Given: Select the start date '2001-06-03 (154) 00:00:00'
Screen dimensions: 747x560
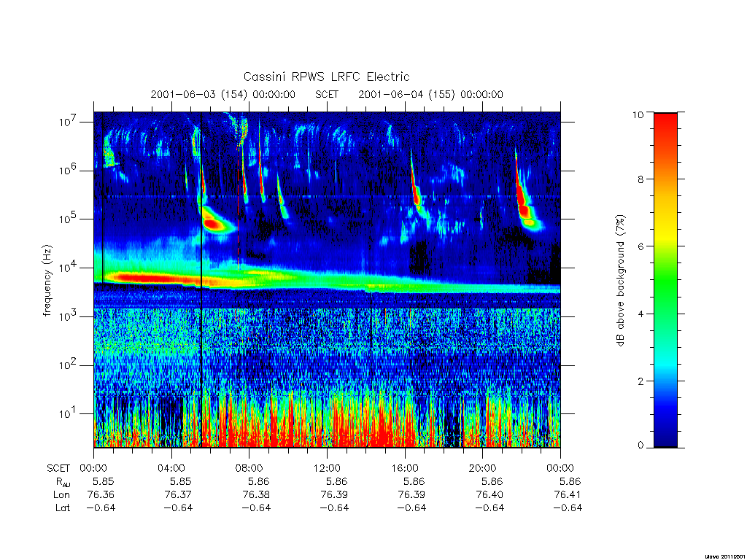Looking at the screenshot, I should tap(223, 94).
